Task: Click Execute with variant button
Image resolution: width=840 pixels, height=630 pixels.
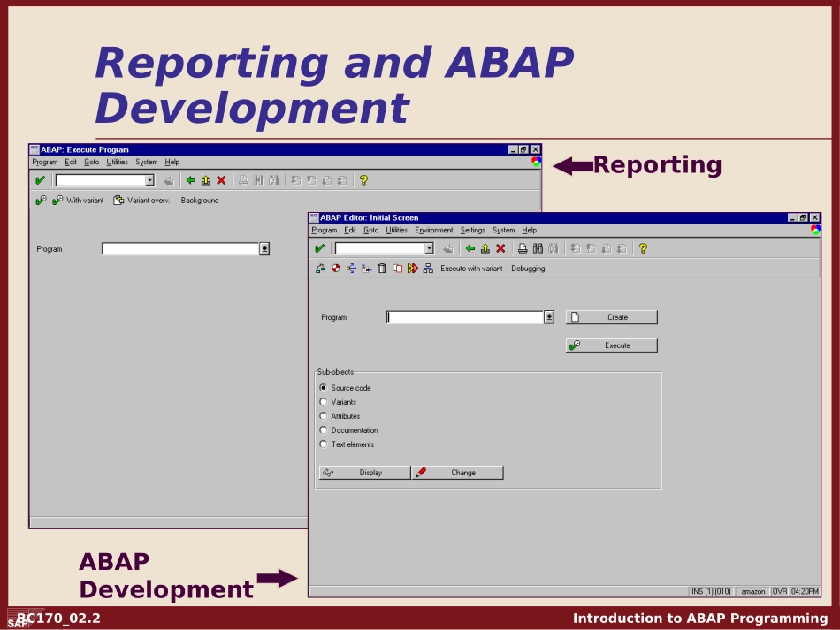Action: click(471, 268)
